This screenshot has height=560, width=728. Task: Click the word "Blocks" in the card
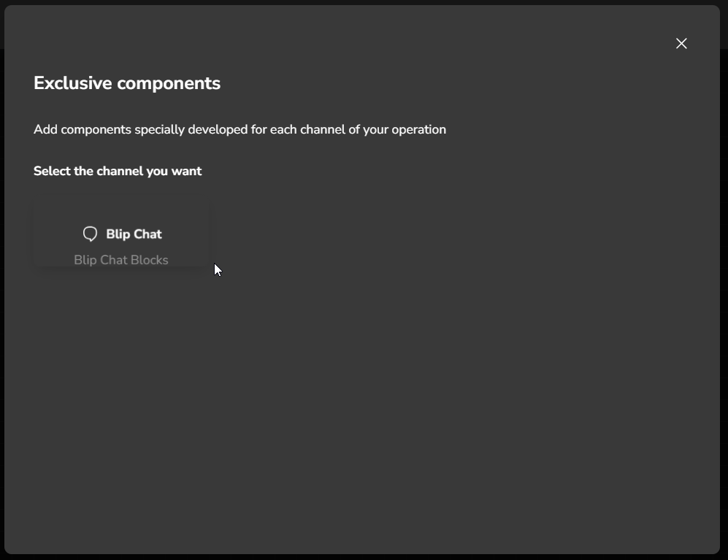(x=147, y=260)
